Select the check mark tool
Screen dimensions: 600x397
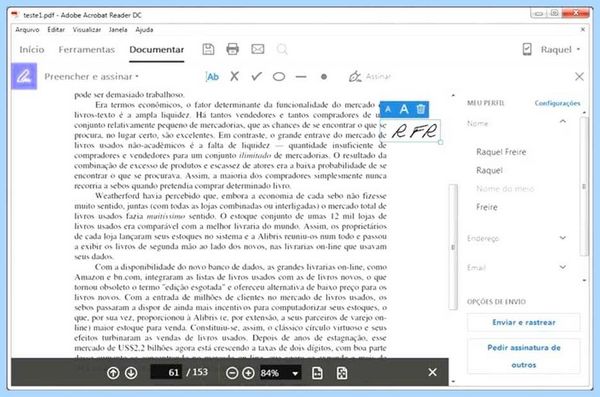pos(256,76)
